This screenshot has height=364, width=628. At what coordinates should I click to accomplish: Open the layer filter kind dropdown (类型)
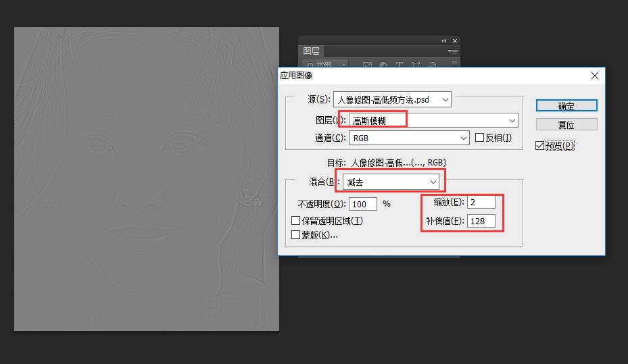click(324, 64)
